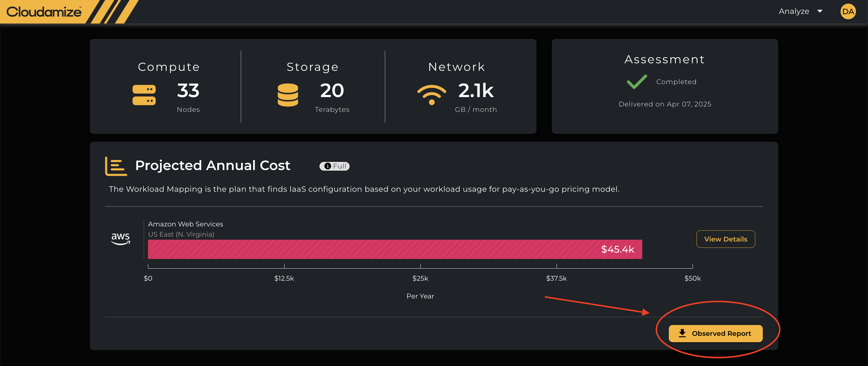
Task: Open the Analyze menu
Action: 794,11
